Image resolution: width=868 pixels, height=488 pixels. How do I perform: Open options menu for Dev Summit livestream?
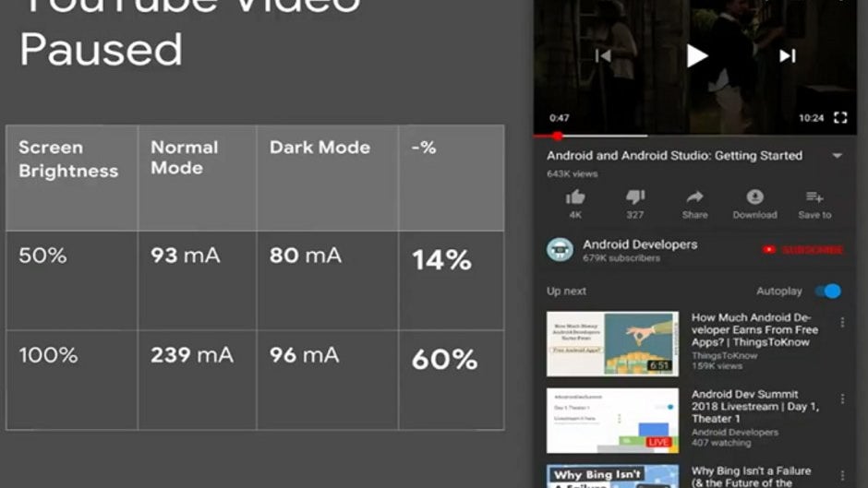click(842, 399)
